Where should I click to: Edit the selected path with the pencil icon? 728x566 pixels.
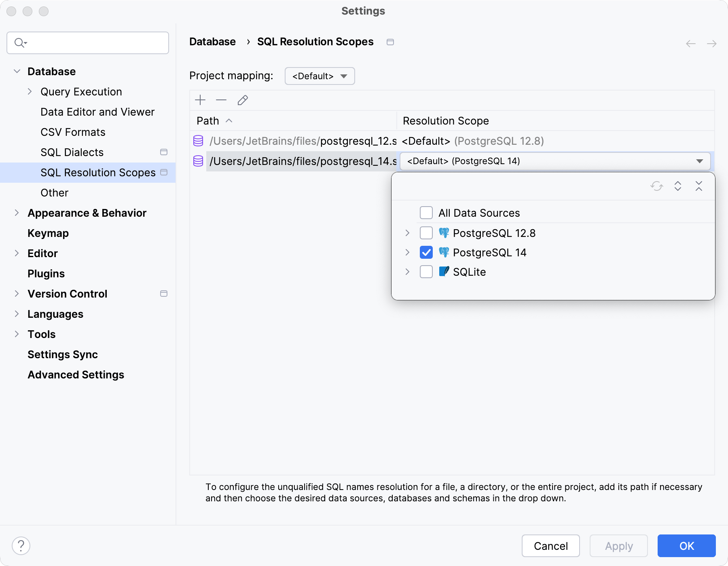242,100
